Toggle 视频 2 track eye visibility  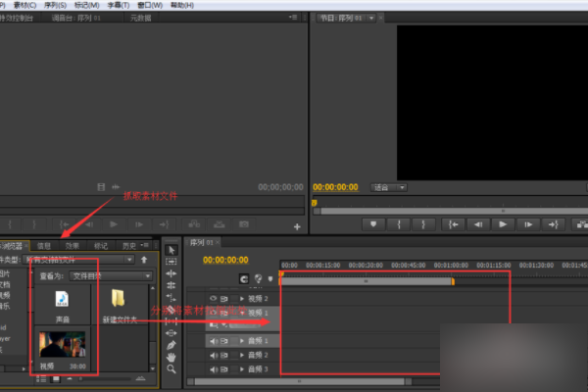point(213,299)
